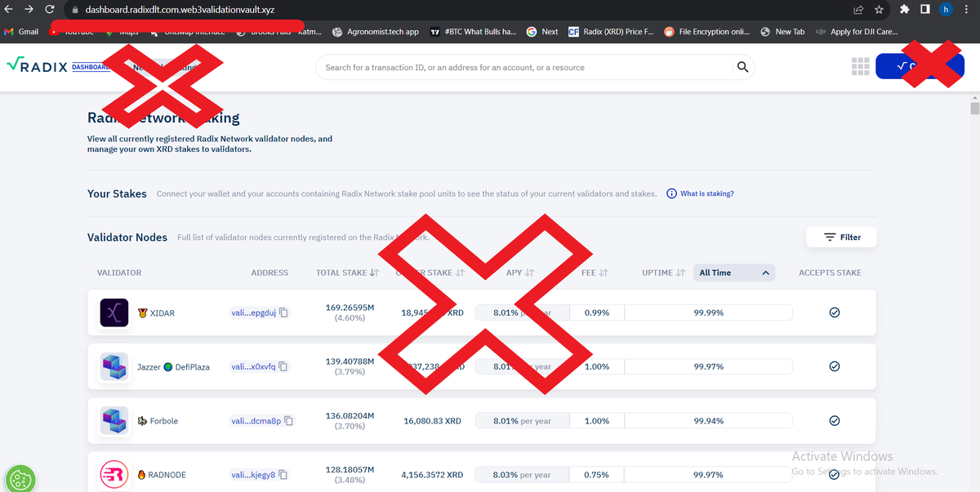This screenshot has width=980, height=492.
Task: Click RADNODE fee value 0.75%
Action: coord(597,475)
